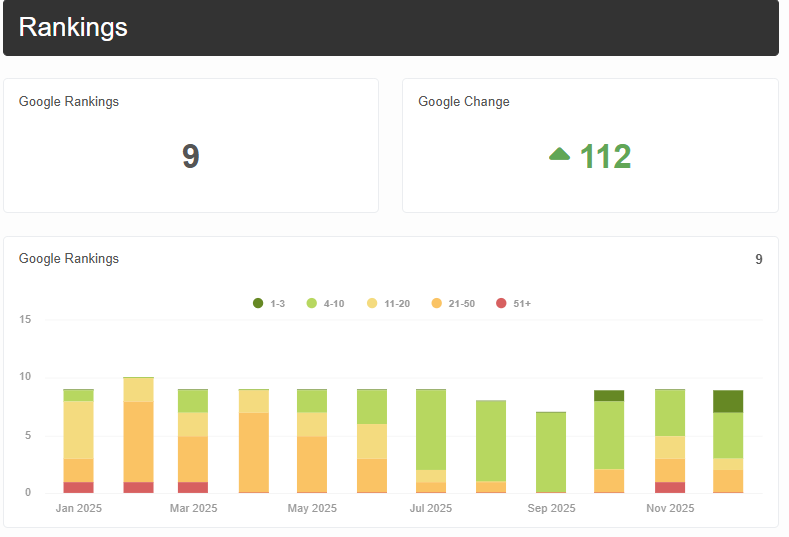Click the dark green segment of the last bar

pos(728,401)
